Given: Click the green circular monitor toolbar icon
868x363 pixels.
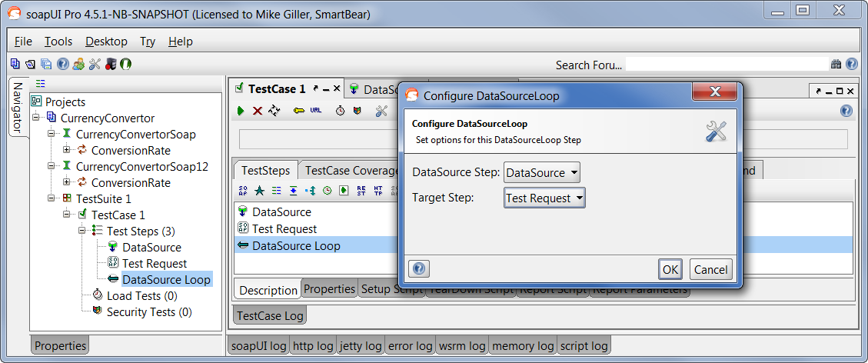Looking at the screenshot, I should coord(125,64).
